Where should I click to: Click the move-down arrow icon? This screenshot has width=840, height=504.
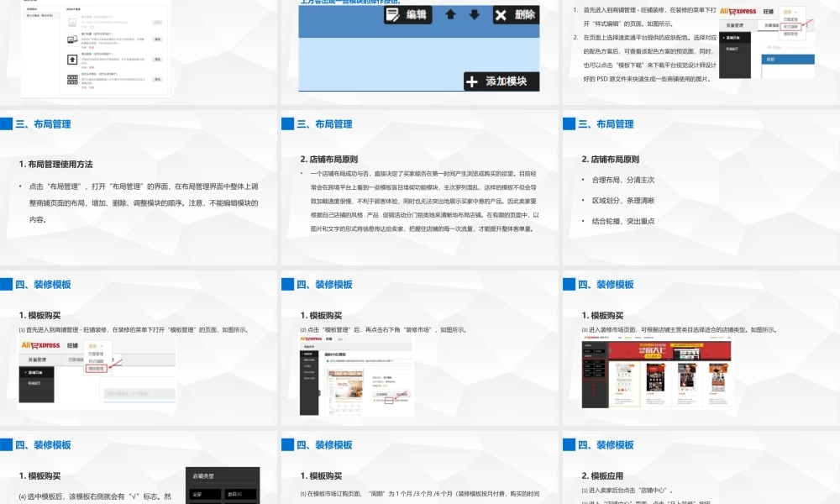(474, 14)
